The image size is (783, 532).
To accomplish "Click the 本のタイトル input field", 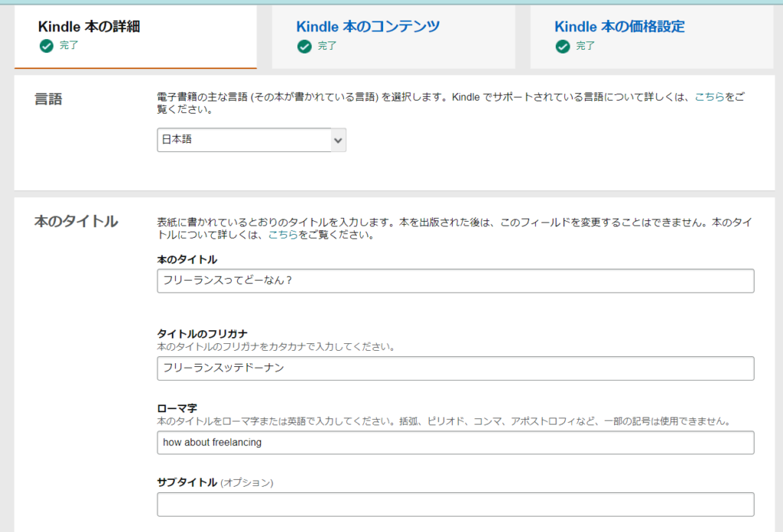I will 456,281.
